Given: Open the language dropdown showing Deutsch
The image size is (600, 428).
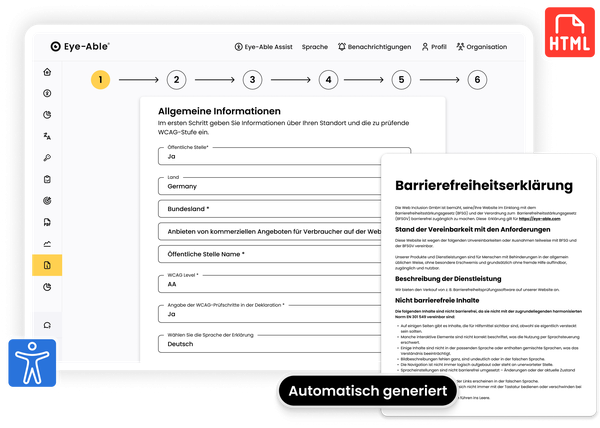Looking at the screenshot, I should click(x=269, y=343).
